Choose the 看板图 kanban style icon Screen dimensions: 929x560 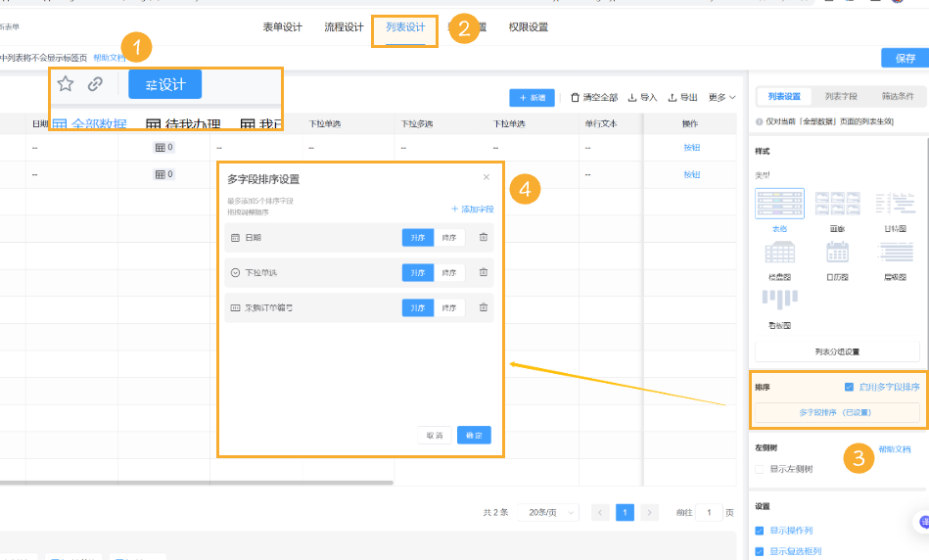click(779, 300)
